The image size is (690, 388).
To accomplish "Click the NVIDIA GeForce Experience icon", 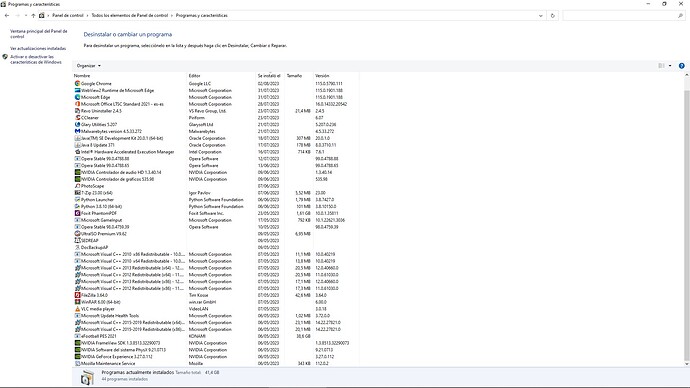I will point(77,357).
